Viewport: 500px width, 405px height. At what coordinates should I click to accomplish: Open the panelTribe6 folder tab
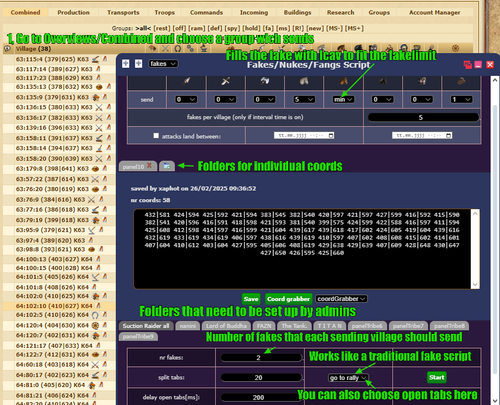(x=367, y=326)
